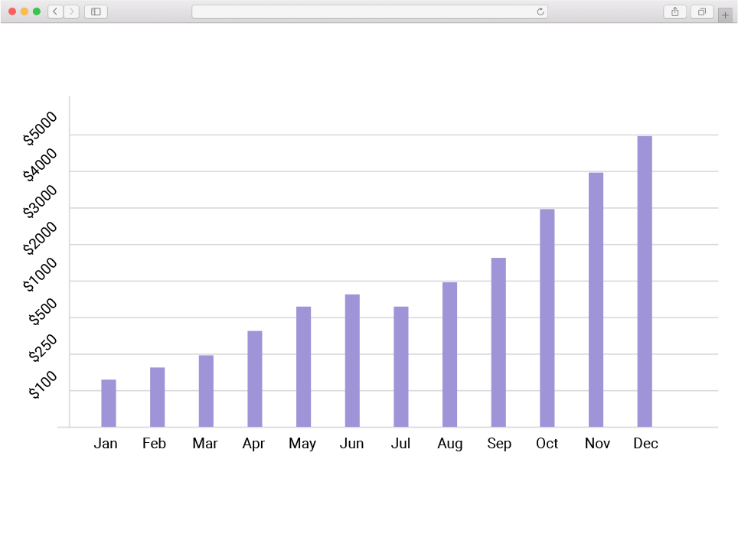Open the browser sidebar panel
The height and width of the screenshot is (560, 738).
pyautogui.click(x=95, y=12)
